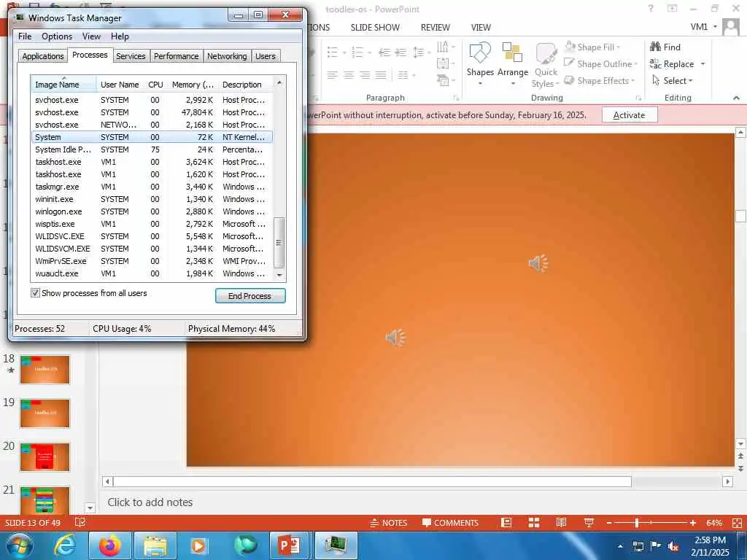Viewport: 747px width, 560px height.
Task: Click the numbered list icon
Action: pyautogui.click(x=357, y=52)
